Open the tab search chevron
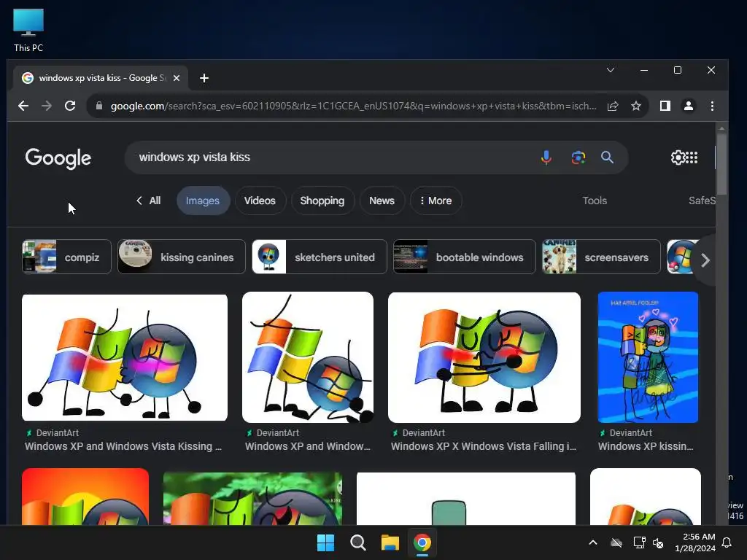Screen dimensions: 747x560 point(611,70)
